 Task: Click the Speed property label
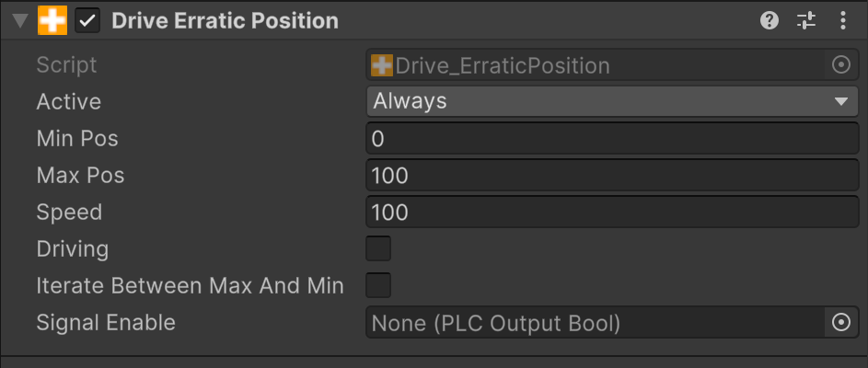(69, 213)
